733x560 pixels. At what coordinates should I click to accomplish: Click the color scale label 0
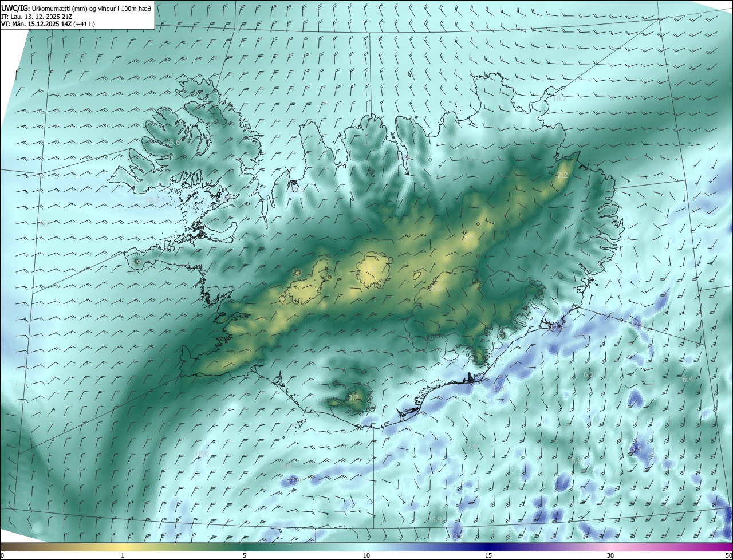[x=2, y=555]
